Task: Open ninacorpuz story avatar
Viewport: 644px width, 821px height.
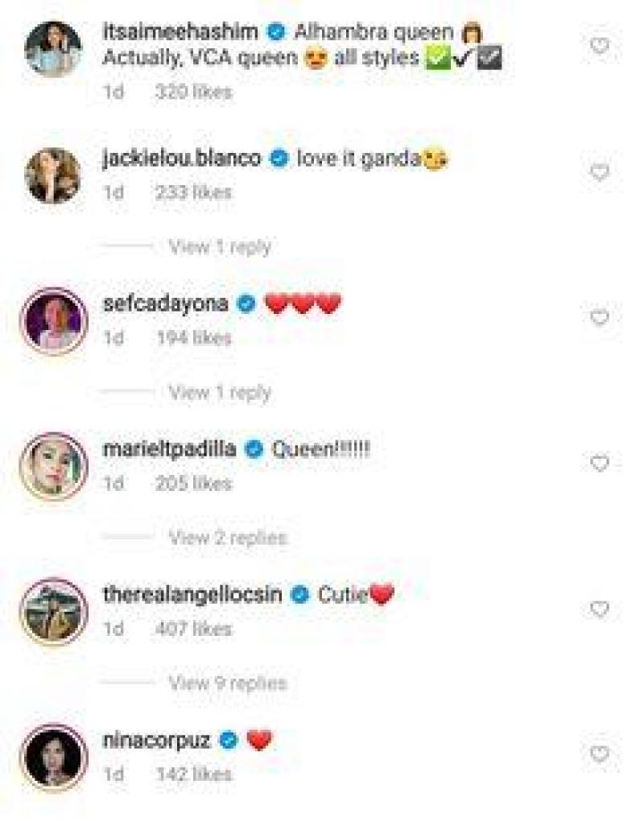Action: click(x=53, y=757)
